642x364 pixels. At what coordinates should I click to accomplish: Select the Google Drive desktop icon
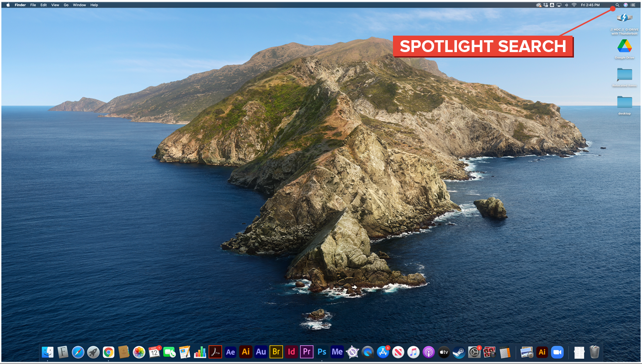pyautogui.click(x=624, y=47)
